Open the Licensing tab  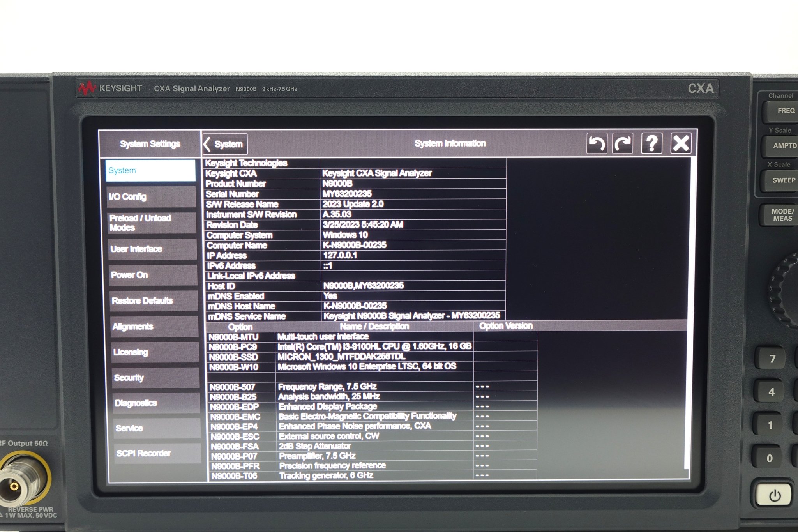click(x=155, y=352)
